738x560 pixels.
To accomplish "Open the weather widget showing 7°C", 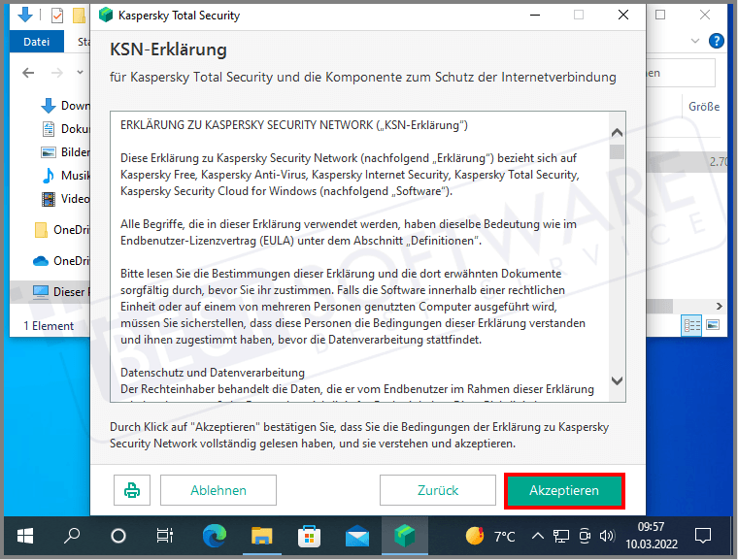I will (490, 536).
